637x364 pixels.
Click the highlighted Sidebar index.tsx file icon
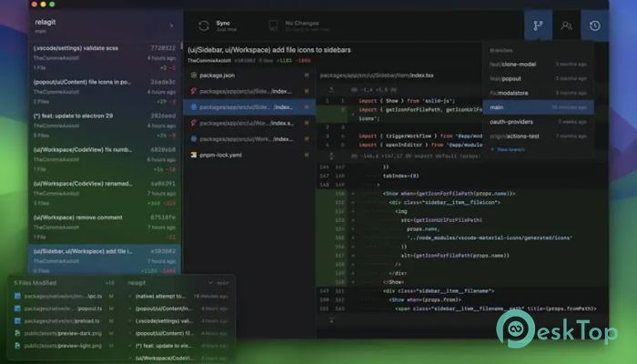click(194, 107)
